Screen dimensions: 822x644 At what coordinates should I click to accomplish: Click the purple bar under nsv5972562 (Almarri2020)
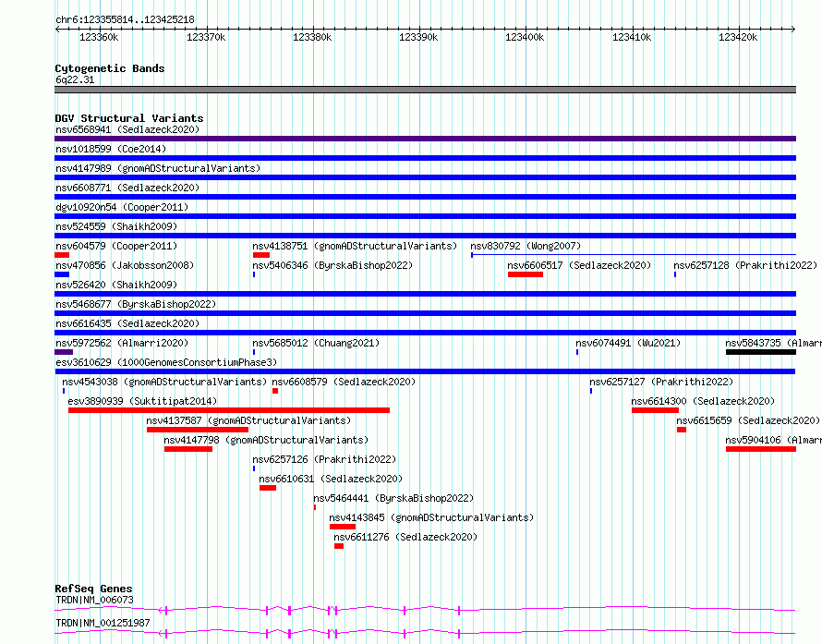(x=64, y=352)
